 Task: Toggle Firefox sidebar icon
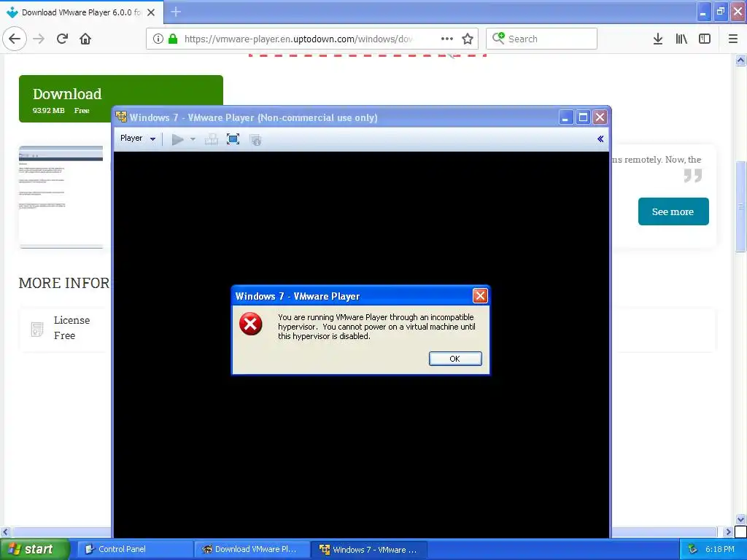tap(705, 39)
